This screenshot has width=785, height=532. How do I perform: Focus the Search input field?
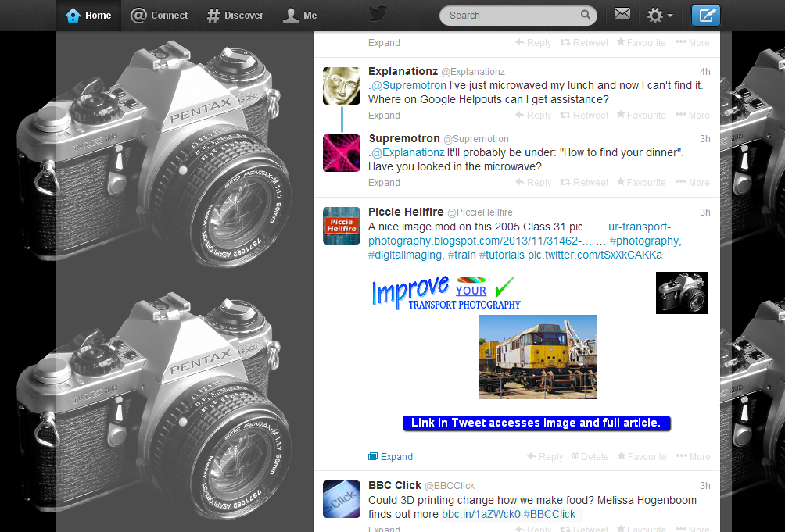click(x=518, y=16)
